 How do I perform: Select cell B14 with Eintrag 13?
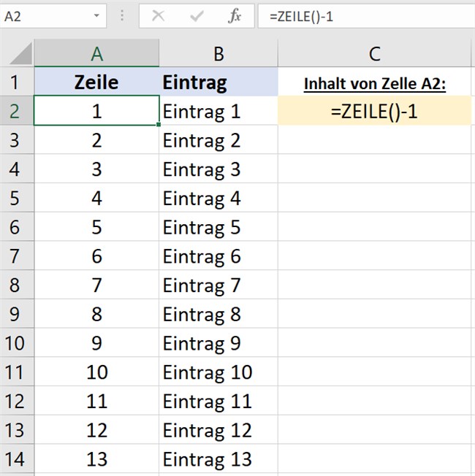tap(218, 459)
